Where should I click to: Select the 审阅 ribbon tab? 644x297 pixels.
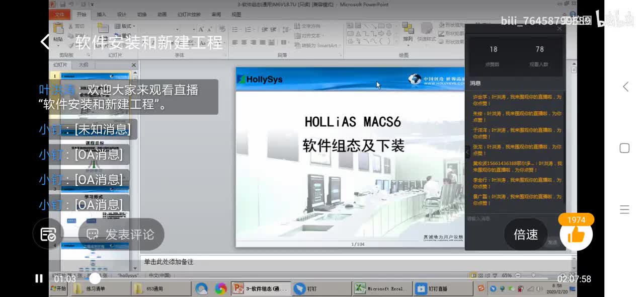click(x=216, y=15)
